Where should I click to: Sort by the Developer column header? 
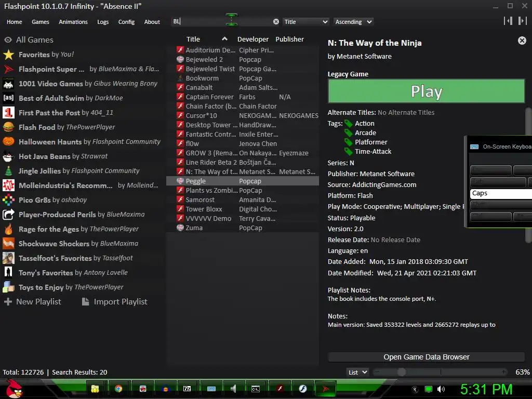[x=253, y=39]
